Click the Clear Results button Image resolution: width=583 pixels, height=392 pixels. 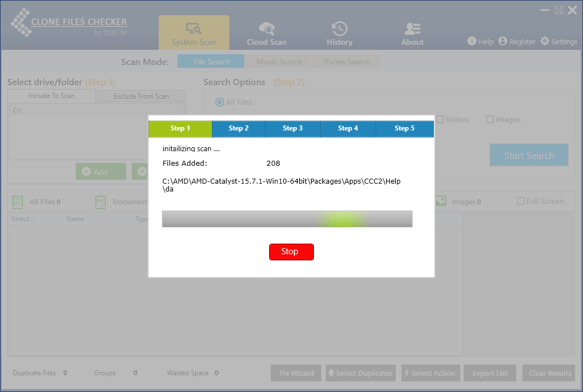tap(549, 372)
